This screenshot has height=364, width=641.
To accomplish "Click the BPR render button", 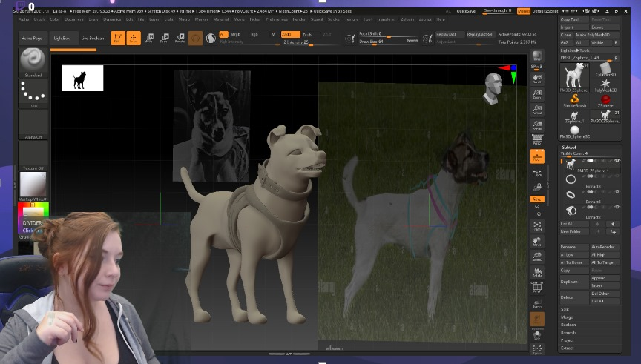I will point(537,56).
